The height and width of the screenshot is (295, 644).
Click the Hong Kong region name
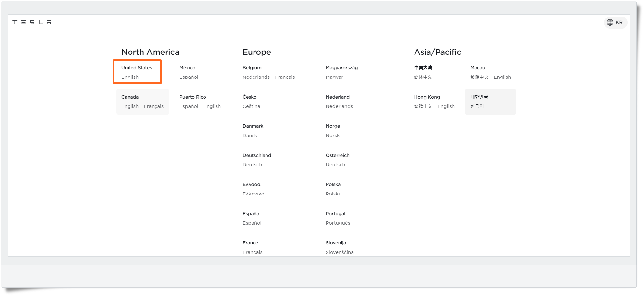[427, 97]
